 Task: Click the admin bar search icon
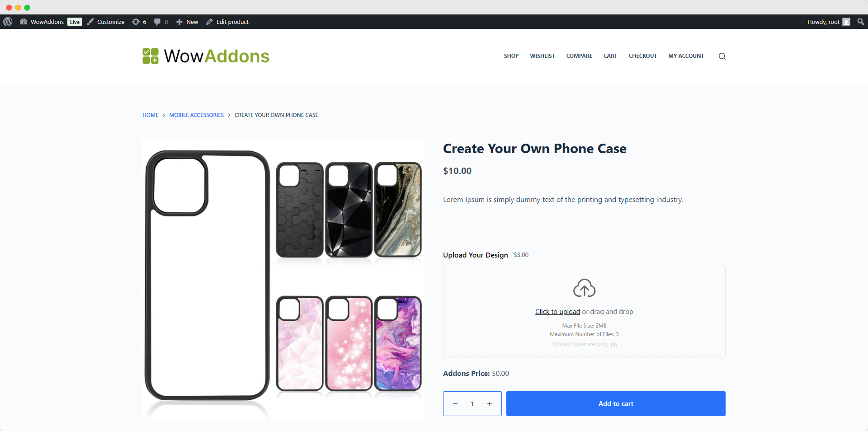coord(860,22)
